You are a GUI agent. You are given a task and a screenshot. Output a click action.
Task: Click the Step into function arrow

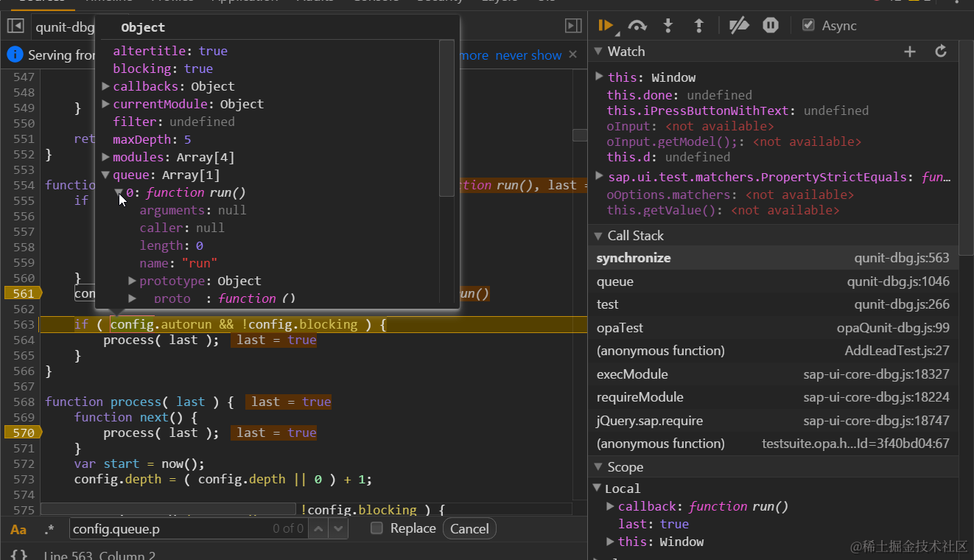(668, 26)
